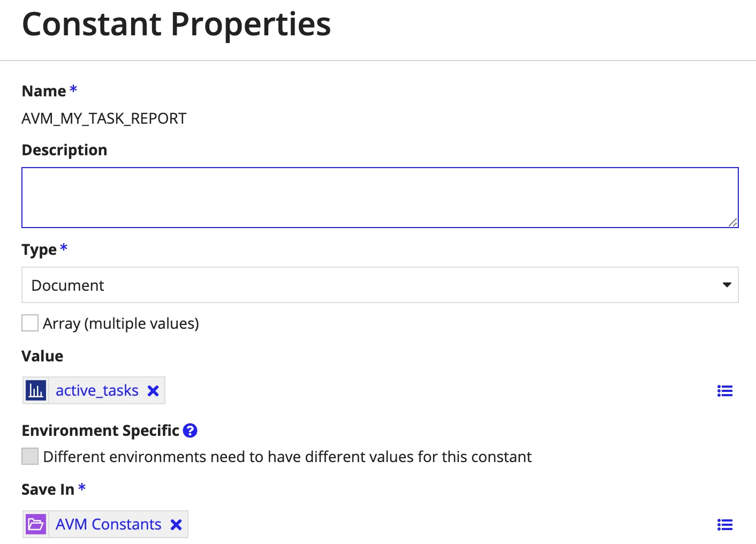Click the AVM_MY_TASK_REPORT name text
This screenshot has width=756, height=544.
click(x=104, y=118)
